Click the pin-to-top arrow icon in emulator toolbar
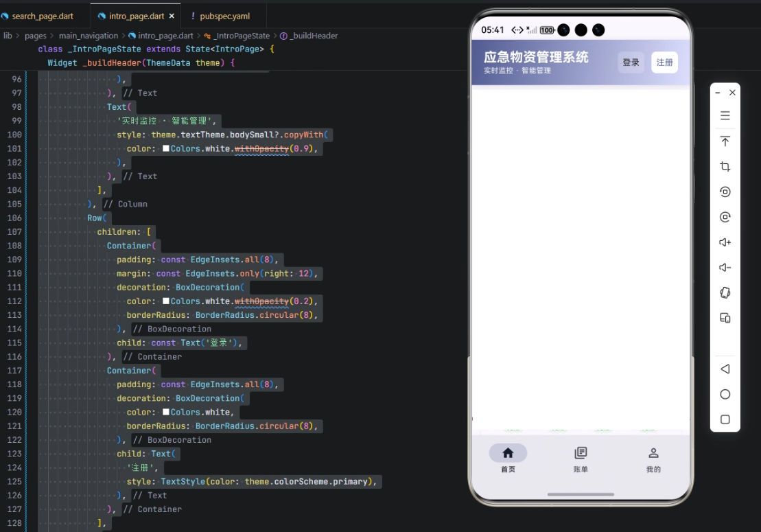This screenshot has width=761, height=532. [725, 141]
